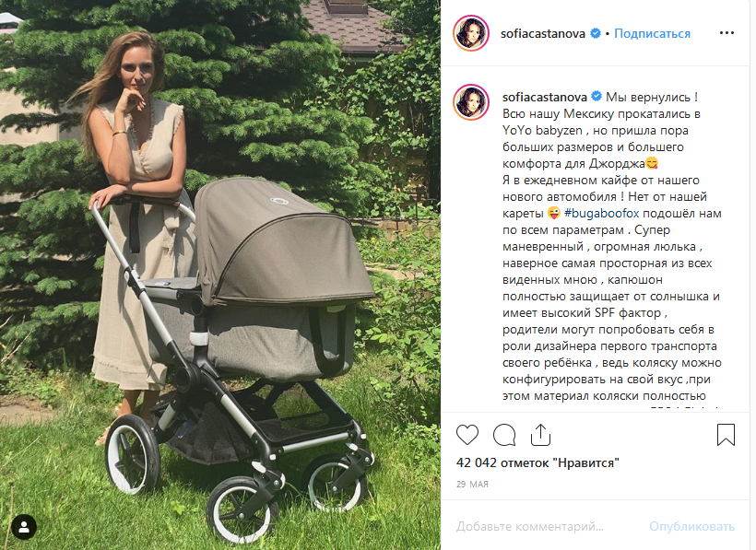Open profile avatar beside the caption
Image resolution: width=756 pixels, height=550 pixels.
point(471,102)
